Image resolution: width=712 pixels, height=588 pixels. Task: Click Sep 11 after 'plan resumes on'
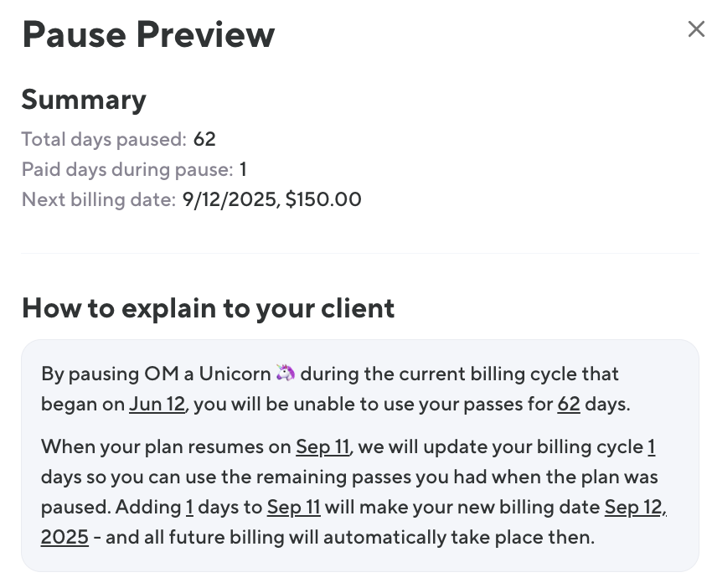(x=322, y=446)
